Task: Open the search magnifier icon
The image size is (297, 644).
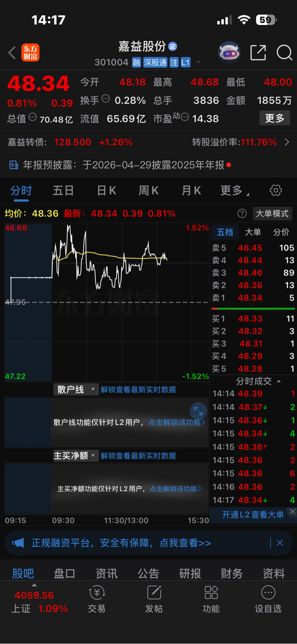Action: 284,53
